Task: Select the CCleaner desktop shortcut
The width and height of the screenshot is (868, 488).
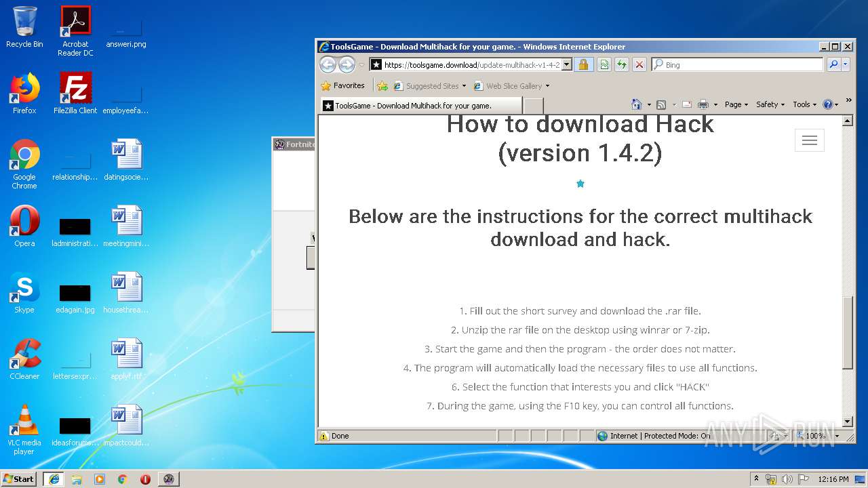Action: (x=24, y=359)
